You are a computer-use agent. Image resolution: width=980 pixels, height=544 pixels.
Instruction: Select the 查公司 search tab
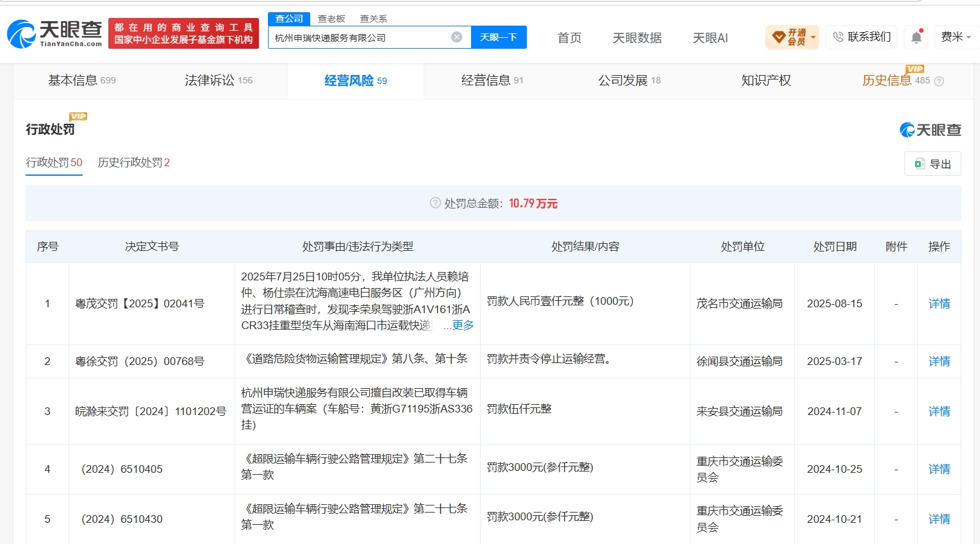pyautogui.click(x=289, y=19)
